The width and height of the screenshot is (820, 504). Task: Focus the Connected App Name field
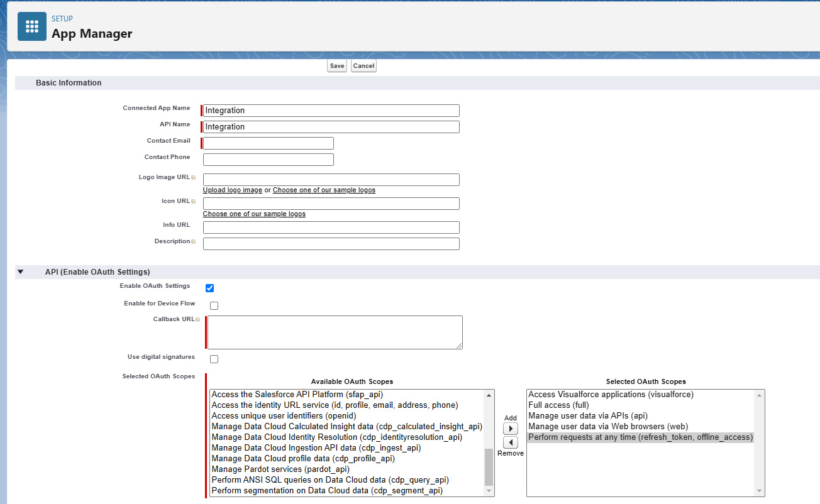click(x=331, y=111)
